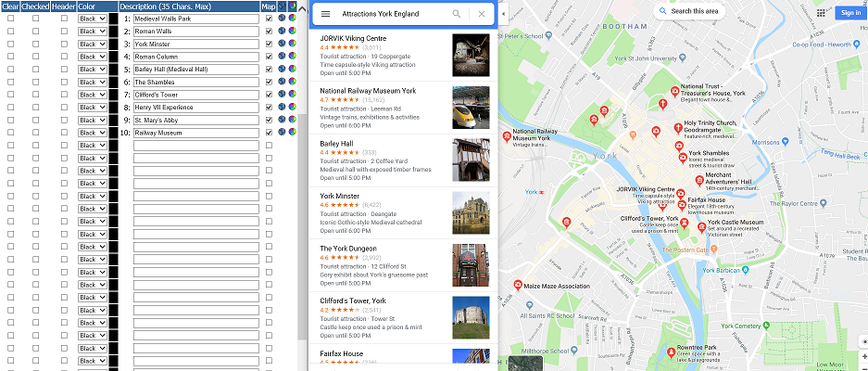Screen dimensions: 868x371
Task: Click the empty description field below Railway Museum
Action: click(196, 146)
